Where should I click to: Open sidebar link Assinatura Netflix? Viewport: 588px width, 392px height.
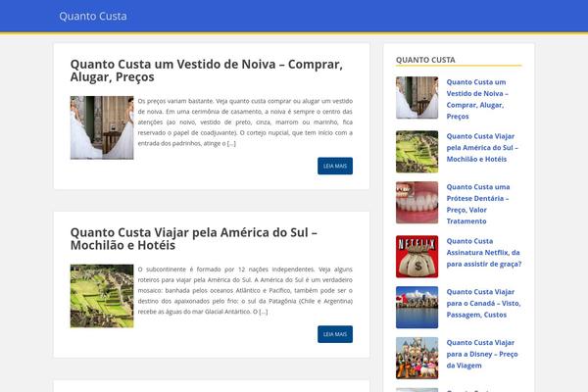tap(484, 253)
